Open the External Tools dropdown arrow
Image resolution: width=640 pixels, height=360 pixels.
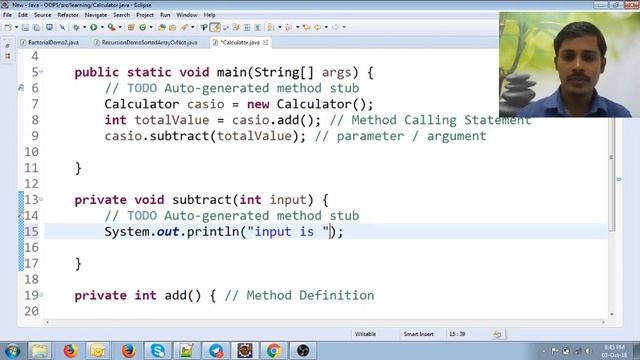pyautogui.click(x=120, y=27)
